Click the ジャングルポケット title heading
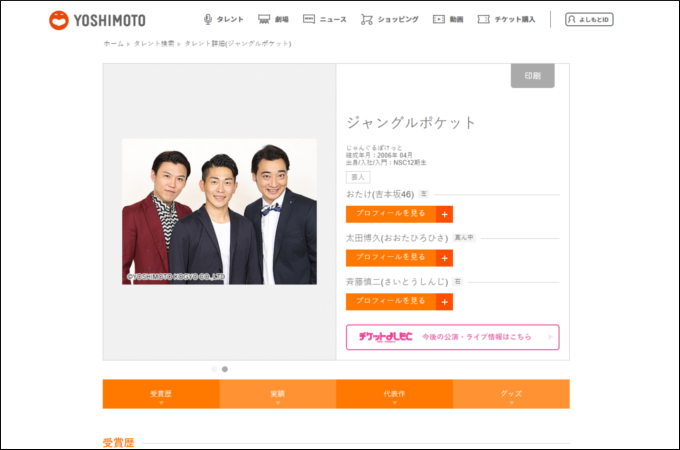The height and width of the screenshot is (450, 680). (x=411, y=123)
